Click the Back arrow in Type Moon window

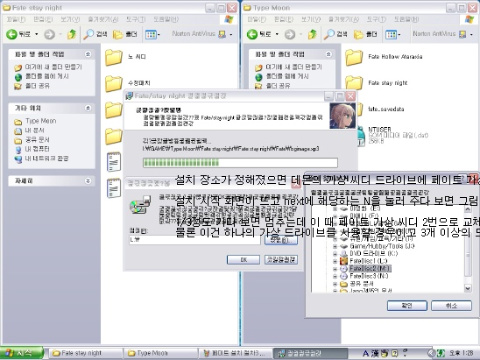coord(252,34)
